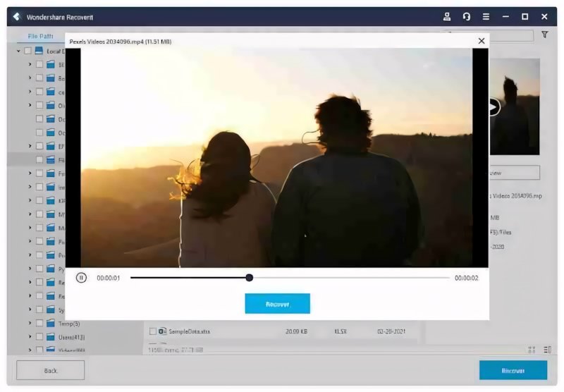Tick the checkbox for the 'Bo' folder

point(39,78)
